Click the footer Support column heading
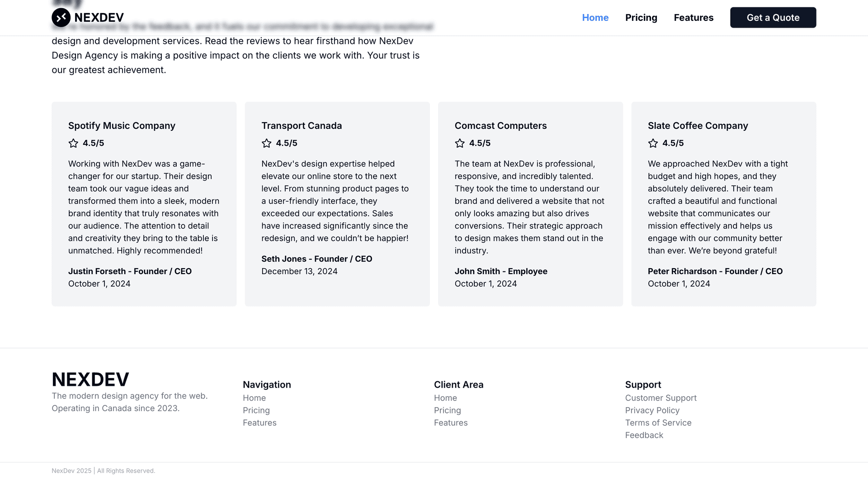868x479 pixels. click(x=643, y=384)
